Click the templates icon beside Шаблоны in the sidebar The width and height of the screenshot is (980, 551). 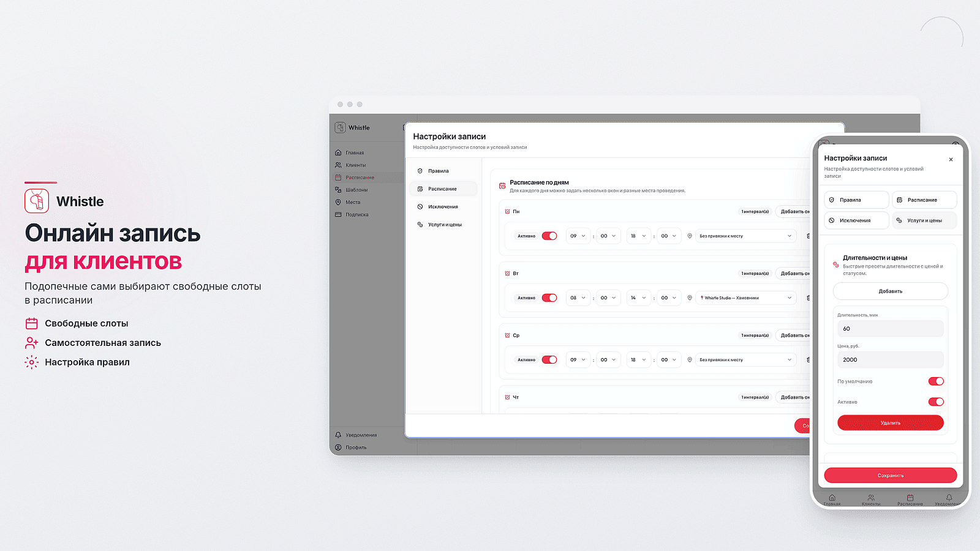coord(338,190)
